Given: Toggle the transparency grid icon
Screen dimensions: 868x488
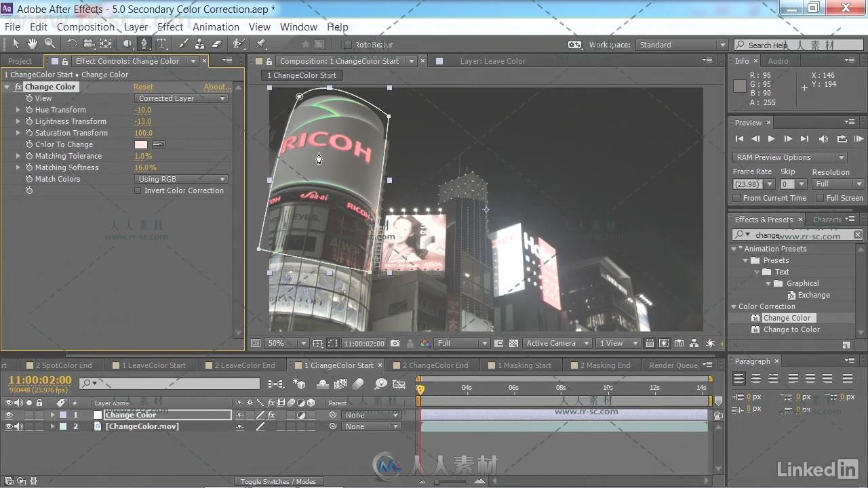Looking at the screenshot, I should [x=514, y=344].
